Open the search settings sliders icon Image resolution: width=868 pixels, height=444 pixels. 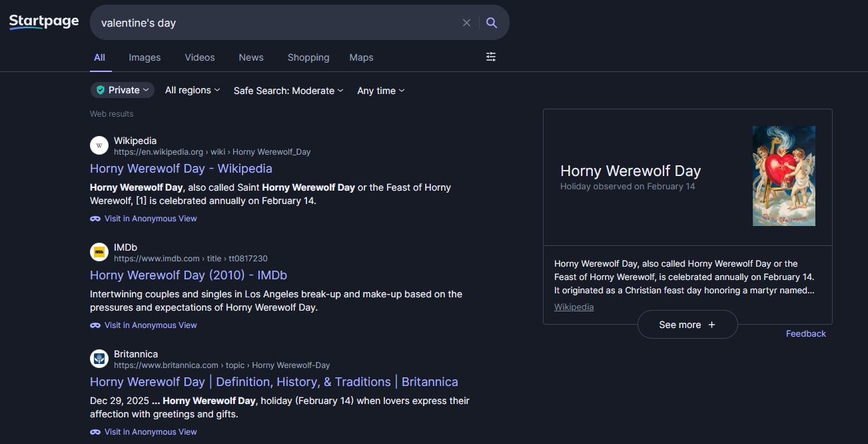tap(491, 57)
